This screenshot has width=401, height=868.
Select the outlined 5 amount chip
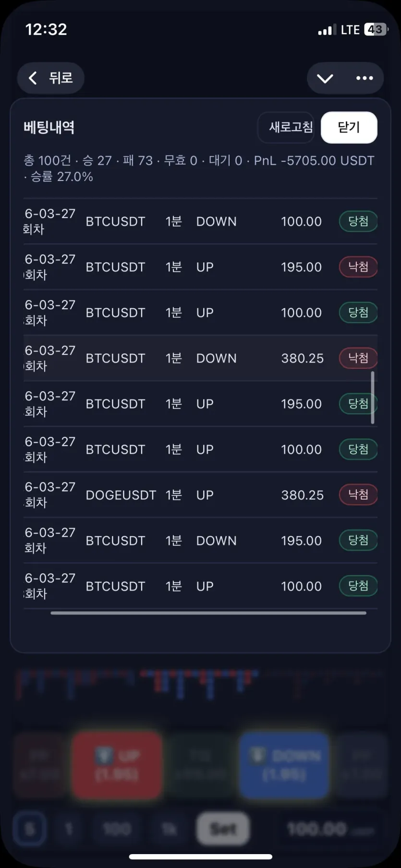(30, 829)
